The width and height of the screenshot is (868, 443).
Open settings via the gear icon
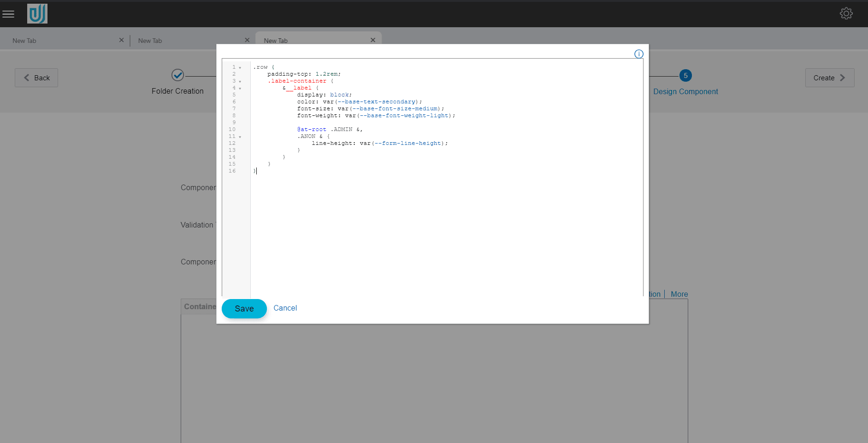coord(846,13)
